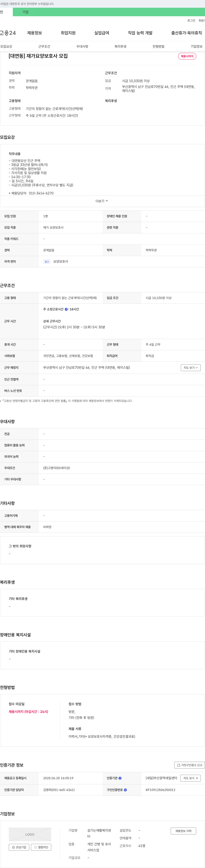Viewport: 205px width, 868px height.
Task: Click the 채용시까지 badge
Action: point(187,56)
